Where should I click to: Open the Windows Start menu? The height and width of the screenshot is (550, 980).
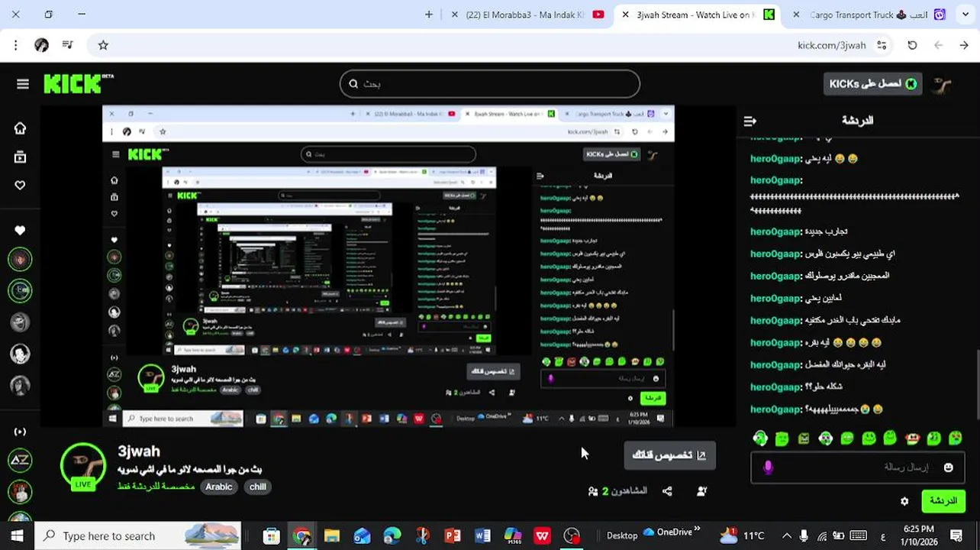click(17, 535)
